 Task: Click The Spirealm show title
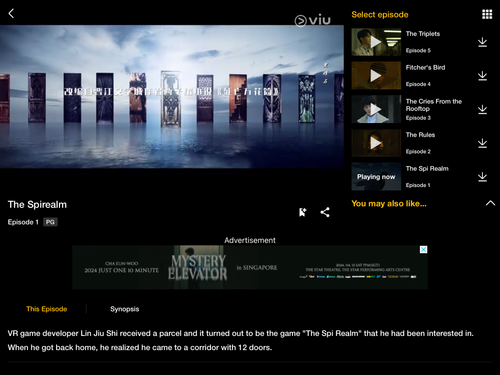[37, 204]
